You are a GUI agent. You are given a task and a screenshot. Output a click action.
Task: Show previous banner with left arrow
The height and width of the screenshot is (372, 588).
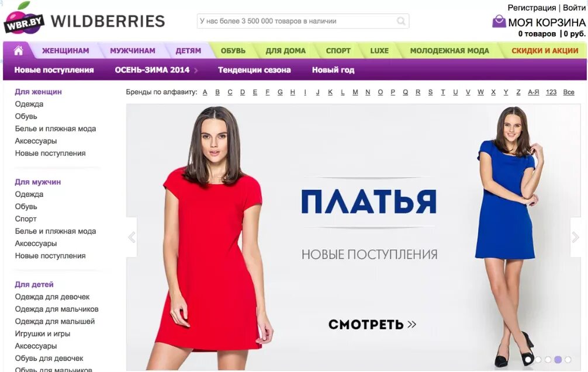coord(132,237)
